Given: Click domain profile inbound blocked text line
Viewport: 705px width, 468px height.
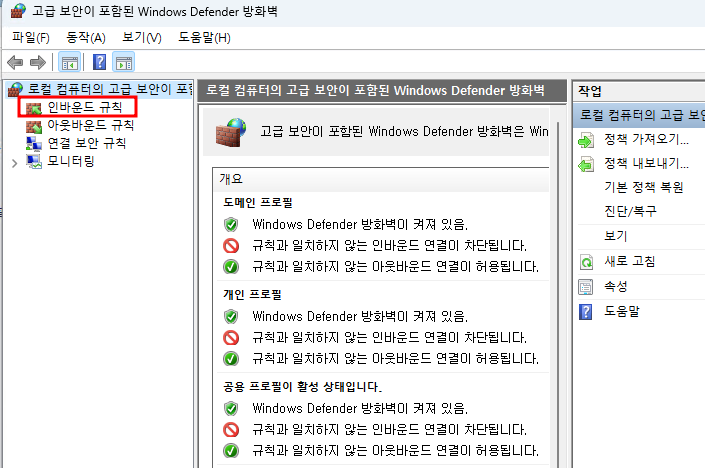Looking at the screenshot, I should [389, 245].
